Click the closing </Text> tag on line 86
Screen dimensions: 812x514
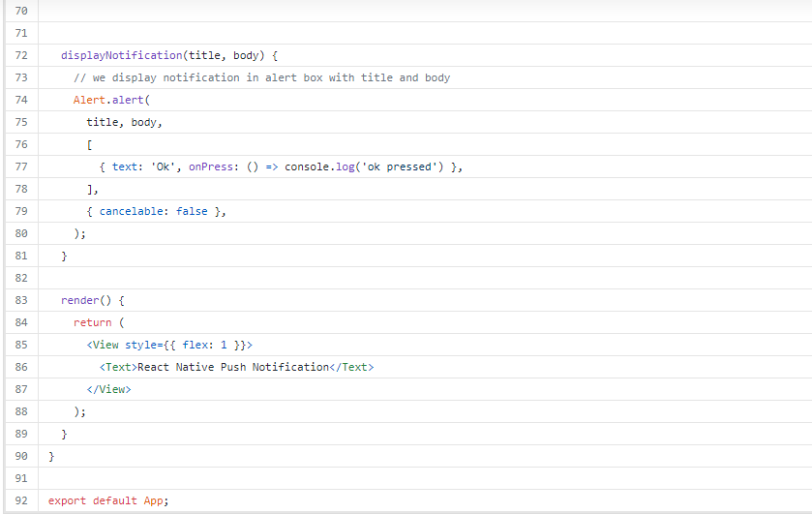(351, 367)
